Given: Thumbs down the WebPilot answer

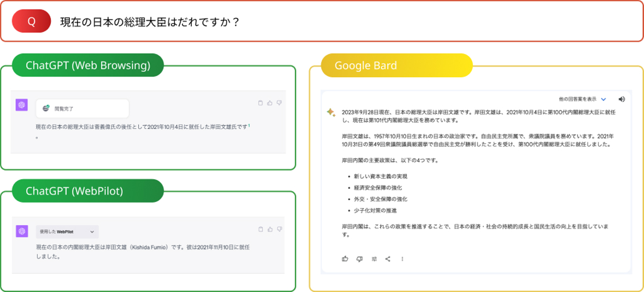Looking at the screenshot, I should 279,229.
